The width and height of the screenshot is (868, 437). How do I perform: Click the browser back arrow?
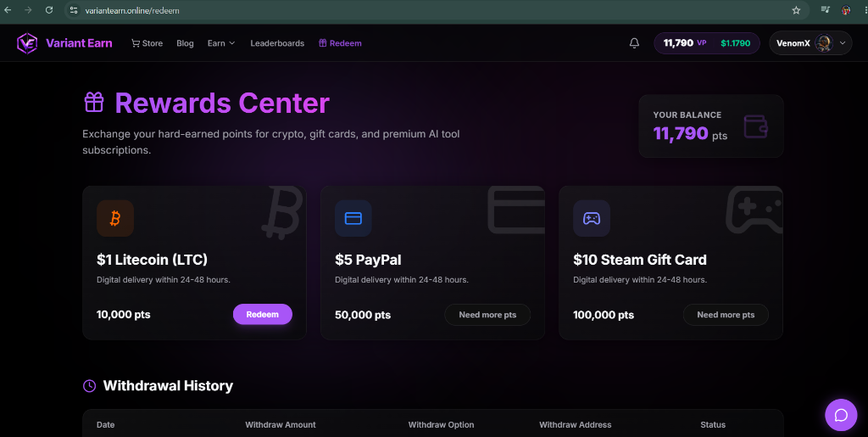pos(8,10)
